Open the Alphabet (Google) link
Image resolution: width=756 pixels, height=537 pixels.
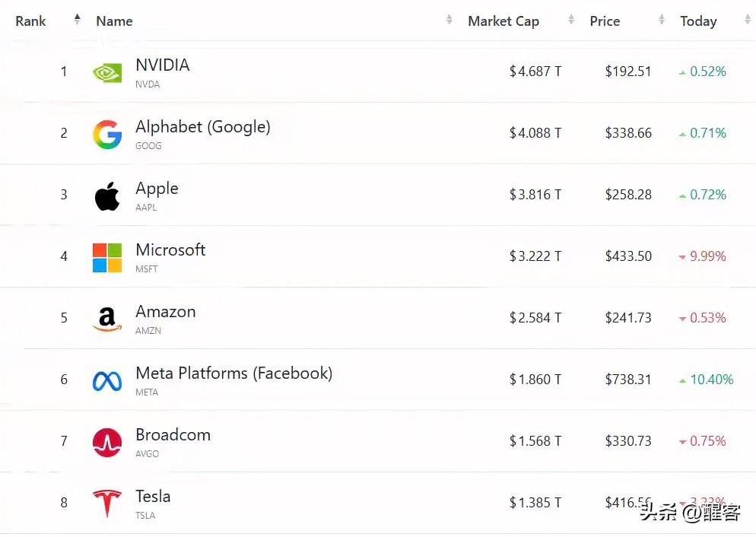(x=203, y=127)
